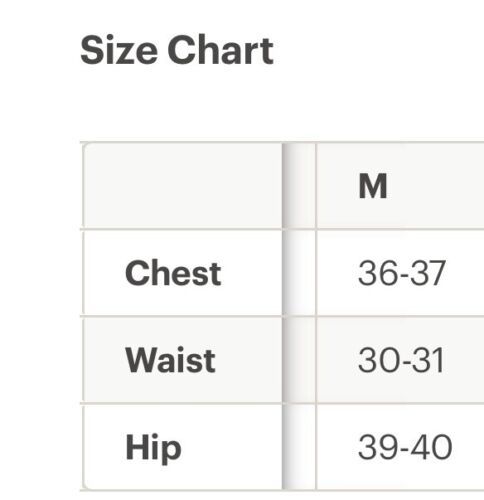Image resolution: width=484 pixels, height=500 pixels.
Task: Click the empty top-left header cell
Action: (182, 186)
